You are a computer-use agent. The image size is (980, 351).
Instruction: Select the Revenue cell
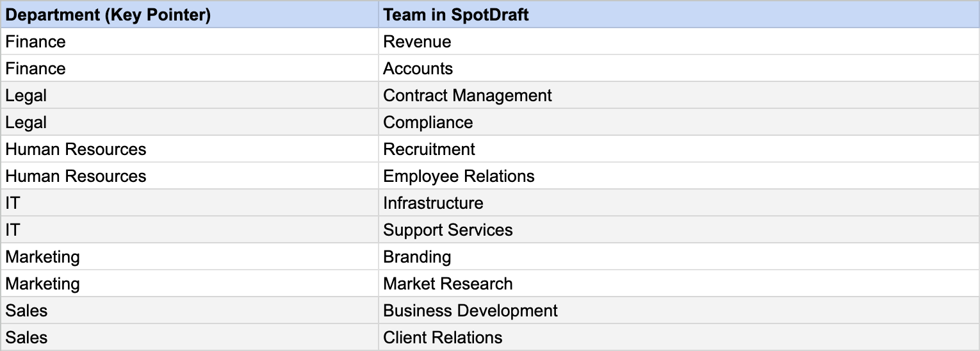418,42
